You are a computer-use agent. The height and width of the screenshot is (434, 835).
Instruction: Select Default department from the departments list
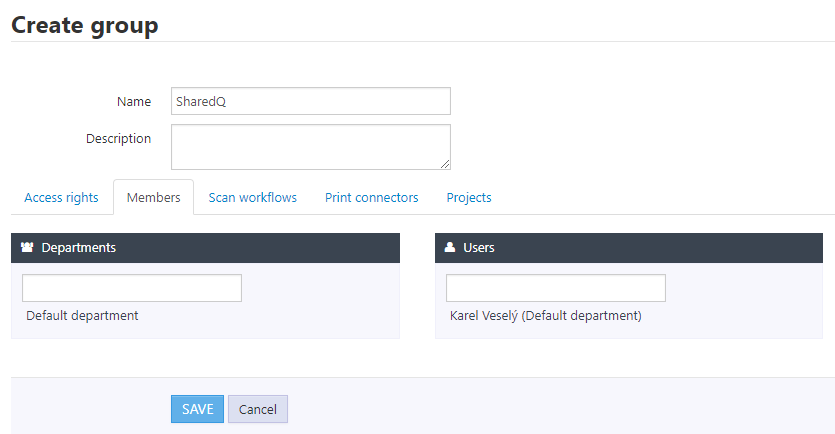[x=82, y=316]
